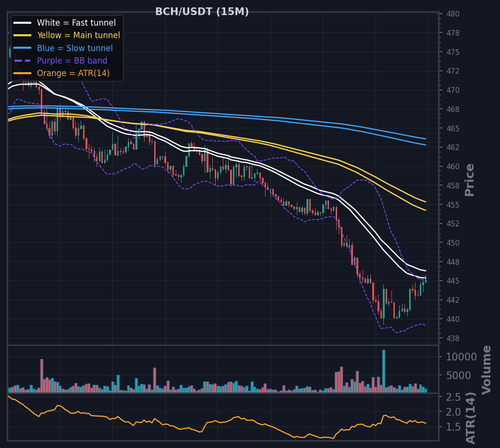Click the 438 price tick label
Screen dimensions: 500x448
point(453,338)
